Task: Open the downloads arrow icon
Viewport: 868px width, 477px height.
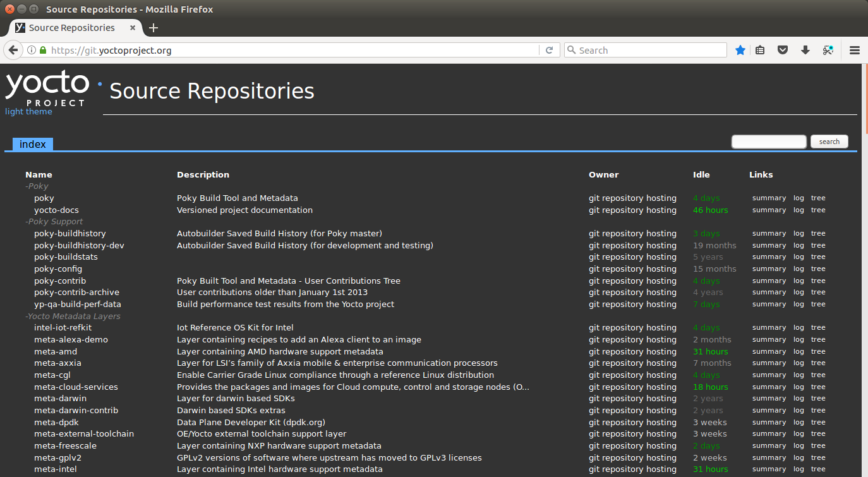Action: (x=805, y=51)
